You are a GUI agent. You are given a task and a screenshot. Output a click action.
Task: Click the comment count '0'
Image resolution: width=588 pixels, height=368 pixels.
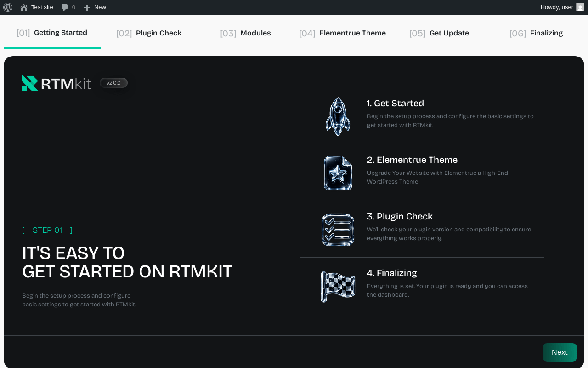(x=73, y=7)
